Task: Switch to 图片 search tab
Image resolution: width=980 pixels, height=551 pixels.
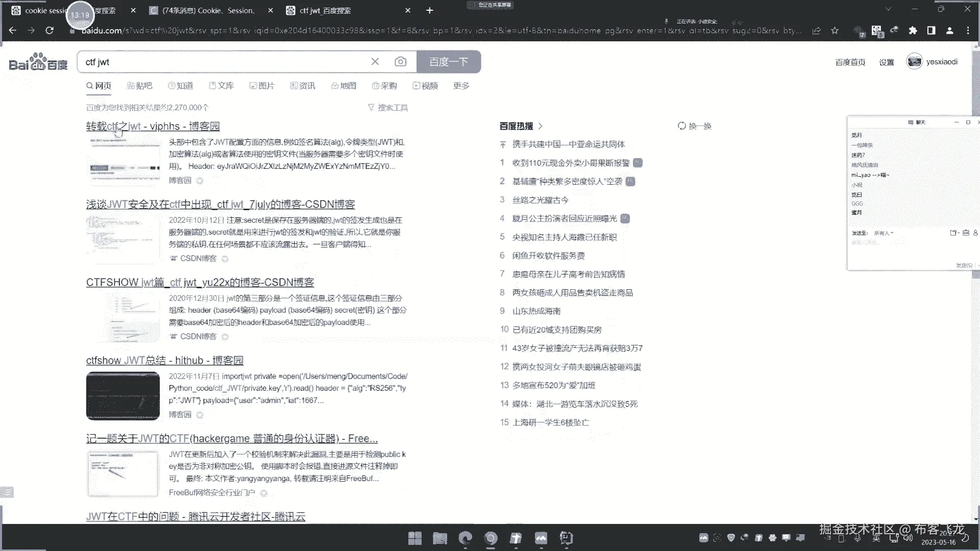Action: 262,86
